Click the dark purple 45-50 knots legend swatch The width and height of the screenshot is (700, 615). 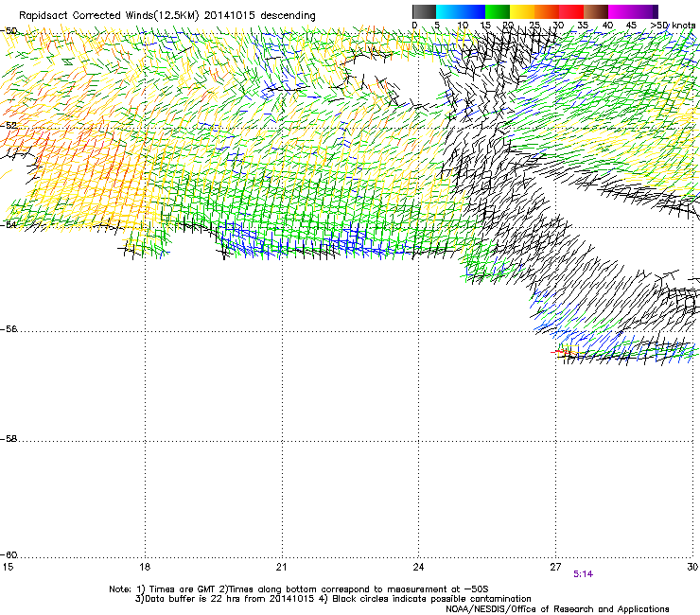pyautogui.click(x=645, y=11)
